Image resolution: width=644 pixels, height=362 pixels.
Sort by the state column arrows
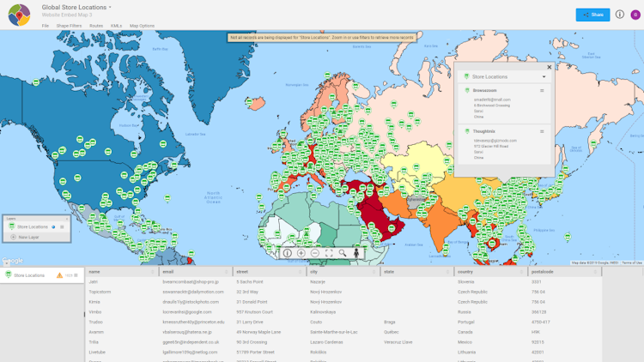447,272
